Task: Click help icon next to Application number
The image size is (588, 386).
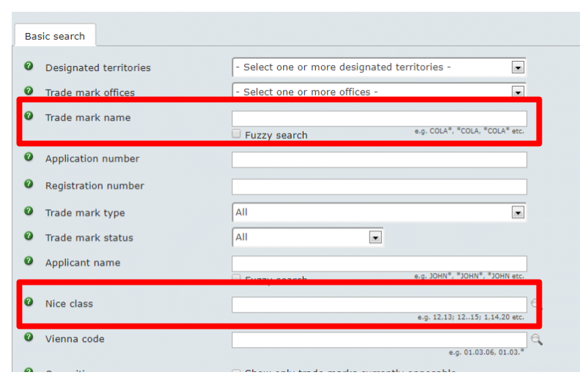Action: (29, 156)
